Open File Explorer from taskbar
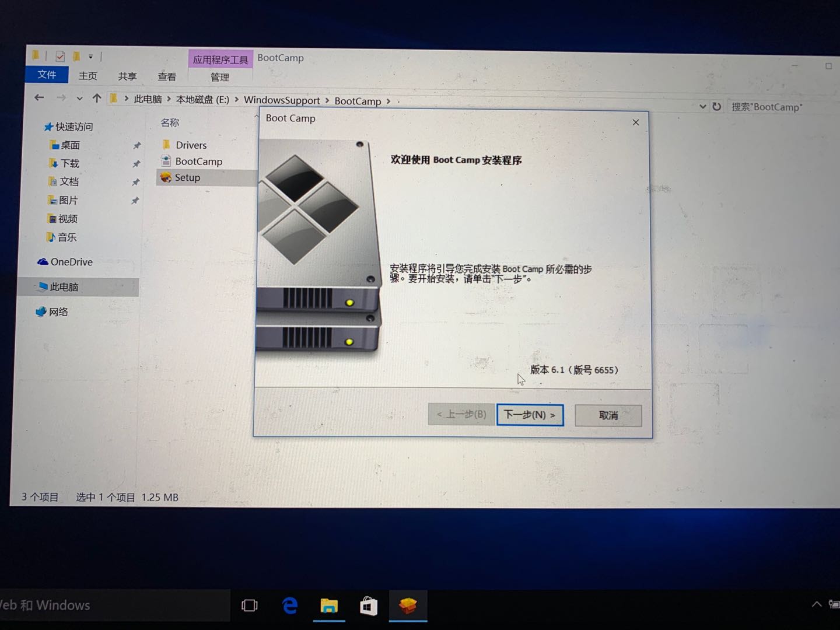The width and height of the screenshot is (840, 630). point(329,606)
